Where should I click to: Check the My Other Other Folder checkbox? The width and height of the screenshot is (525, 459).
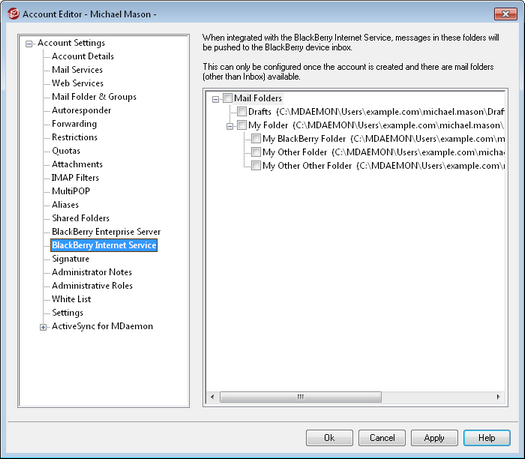256,165
